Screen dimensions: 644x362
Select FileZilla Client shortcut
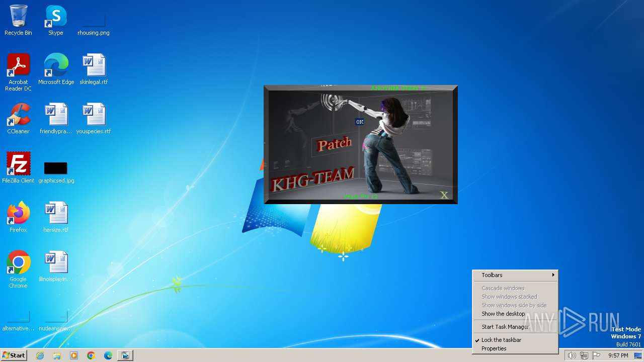18,168
